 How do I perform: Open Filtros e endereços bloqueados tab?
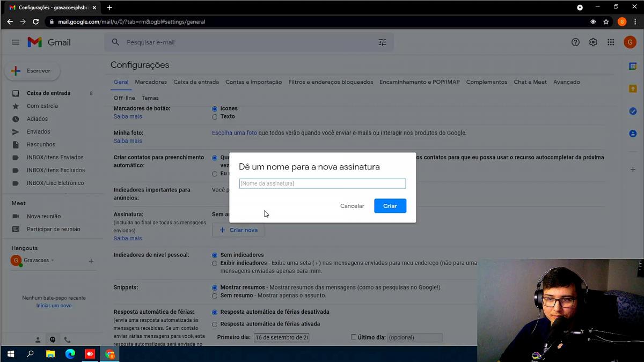(x=331, y=82)
